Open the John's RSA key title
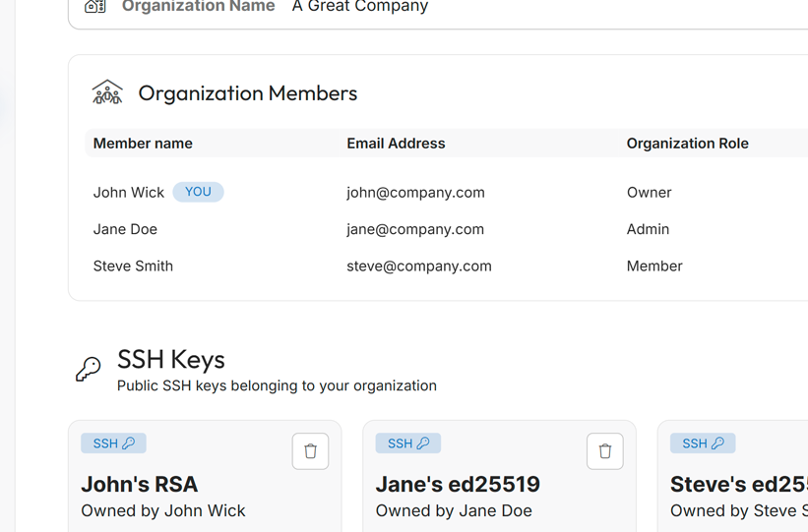 [x=139, y=484]
